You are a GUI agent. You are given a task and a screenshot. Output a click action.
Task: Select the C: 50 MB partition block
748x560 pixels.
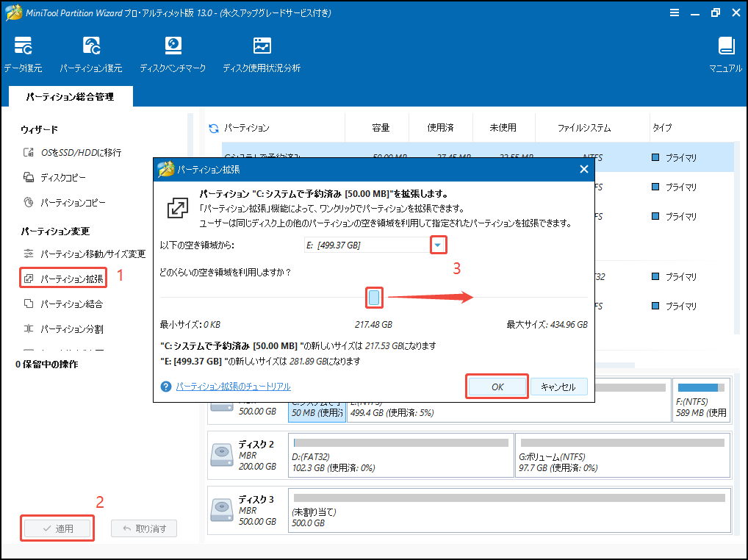point(317,412)
